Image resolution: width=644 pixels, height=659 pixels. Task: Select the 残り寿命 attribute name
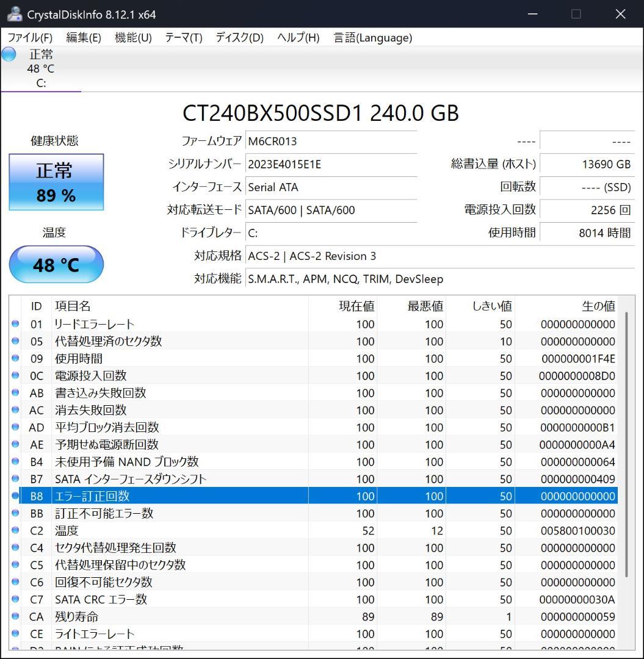76,617
